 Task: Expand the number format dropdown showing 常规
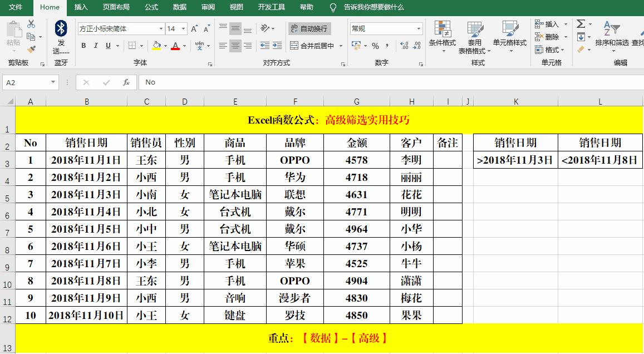[x=419, y=29]
